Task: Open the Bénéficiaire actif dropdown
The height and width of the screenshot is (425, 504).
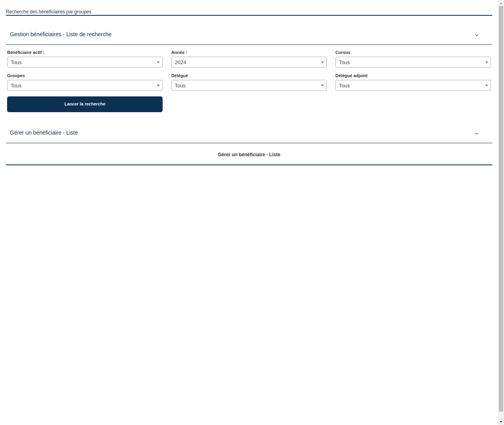Action: coord(85,62)
